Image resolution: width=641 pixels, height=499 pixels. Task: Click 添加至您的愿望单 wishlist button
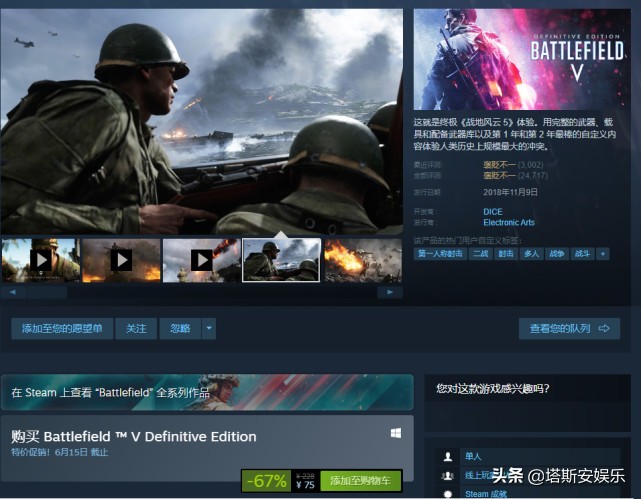[x=62, y=329]
